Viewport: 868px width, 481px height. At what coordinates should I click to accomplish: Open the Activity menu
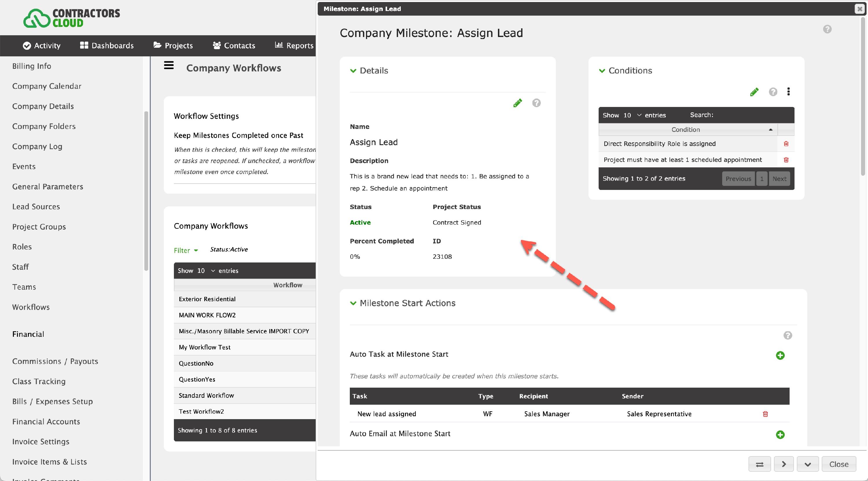click(42, 45)
